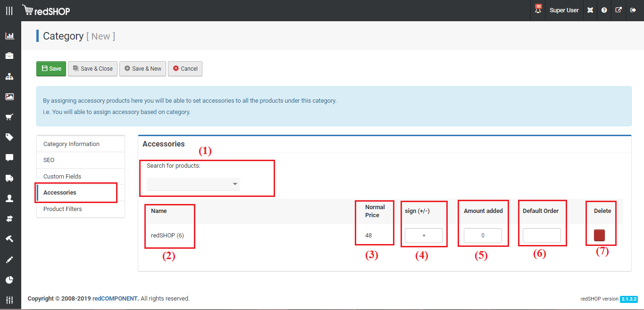Click the Default Order input field
The height and width of the screenshot is (310, 644).
(542, 236)
